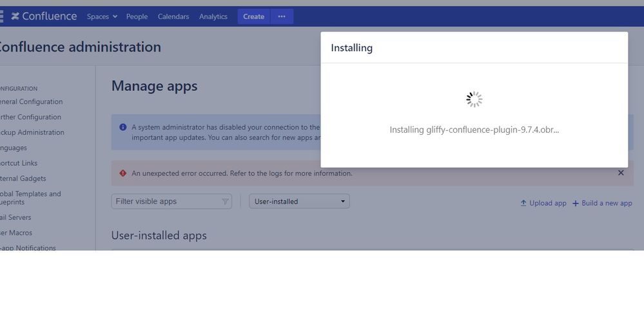Open Global Templates and Blueprints

click(30, 198)
